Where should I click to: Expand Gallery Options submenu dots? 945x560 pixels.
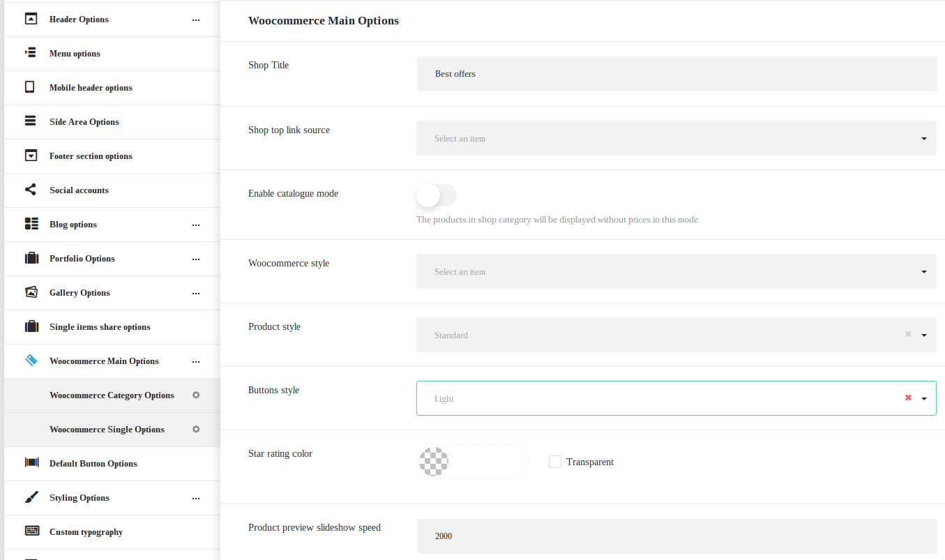[196, 294]
